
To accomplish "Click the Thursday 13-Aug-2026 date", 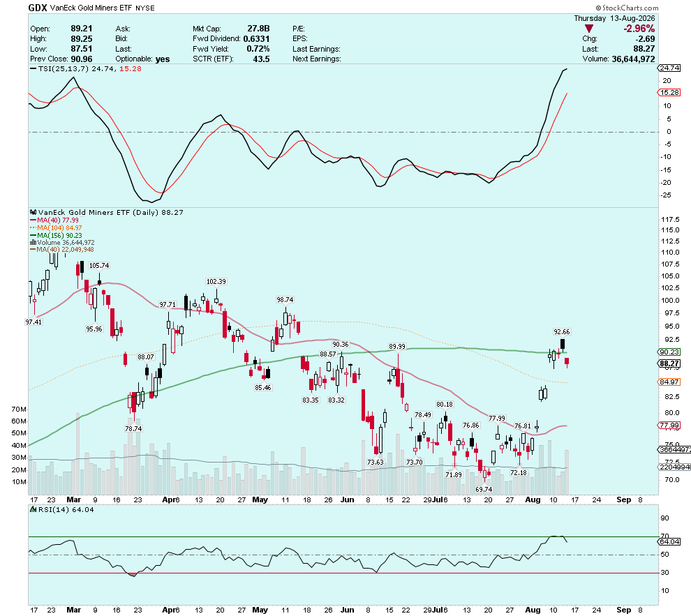I will [614, 19].
